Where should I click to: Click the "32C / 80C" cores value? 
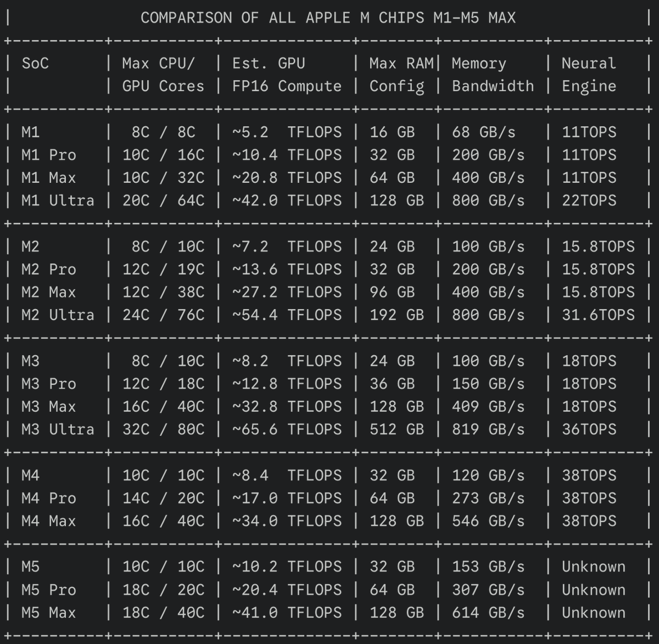[x=163, y=429]
